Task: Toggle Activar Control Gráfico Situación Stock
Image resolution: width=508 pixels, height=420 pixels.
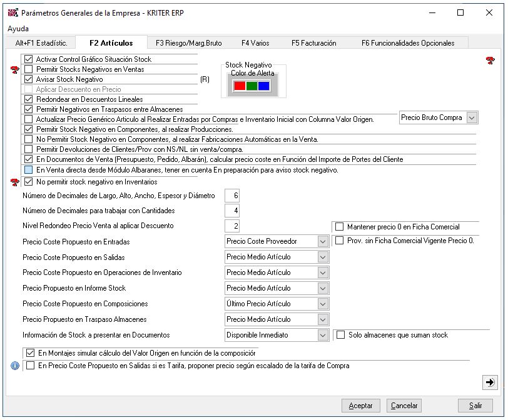Action: point(29,59)
